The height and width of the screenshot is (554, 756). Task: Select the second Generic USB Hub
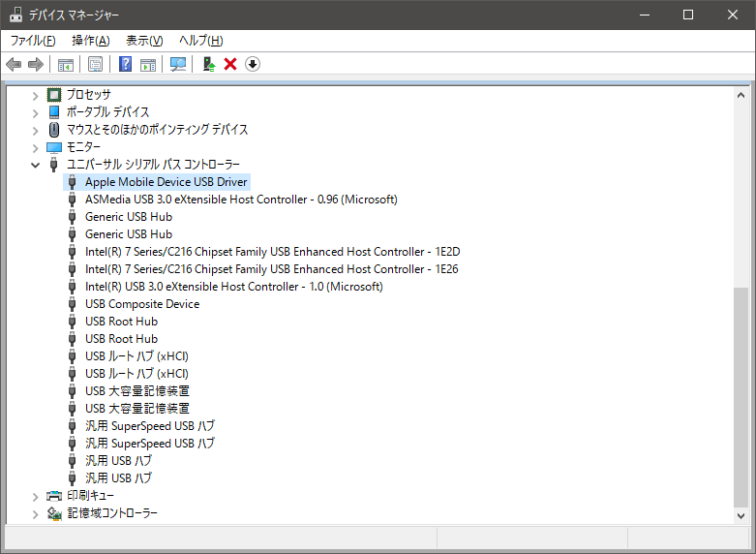129,234
